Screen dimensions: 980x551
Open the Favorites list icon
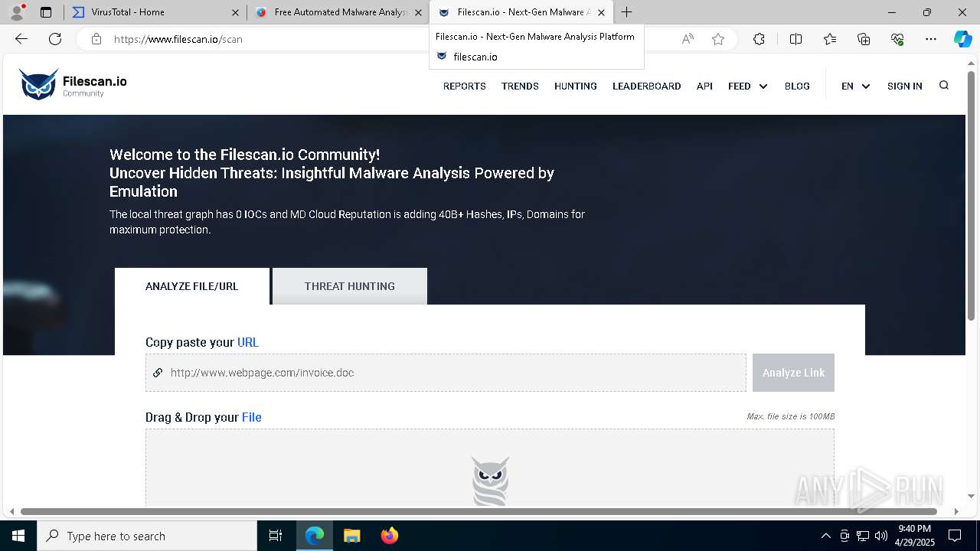(x=830, y=39)
